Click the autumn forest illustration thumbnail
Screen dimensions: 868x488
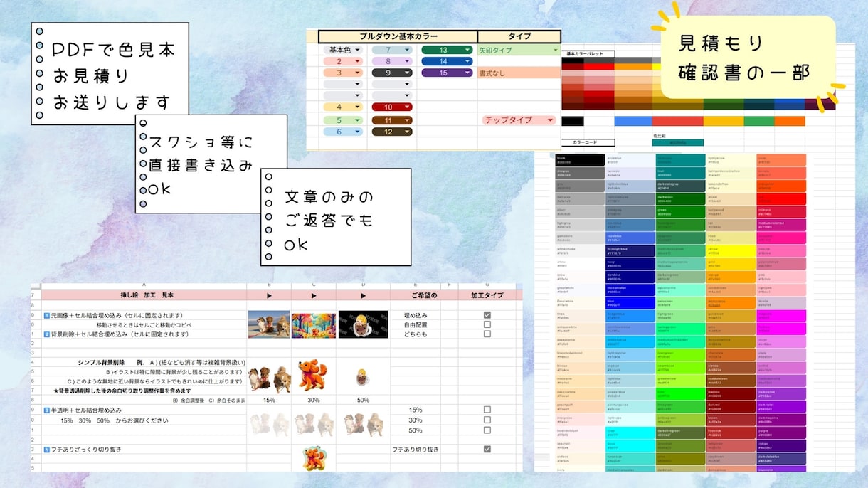(x=314, y=326)
